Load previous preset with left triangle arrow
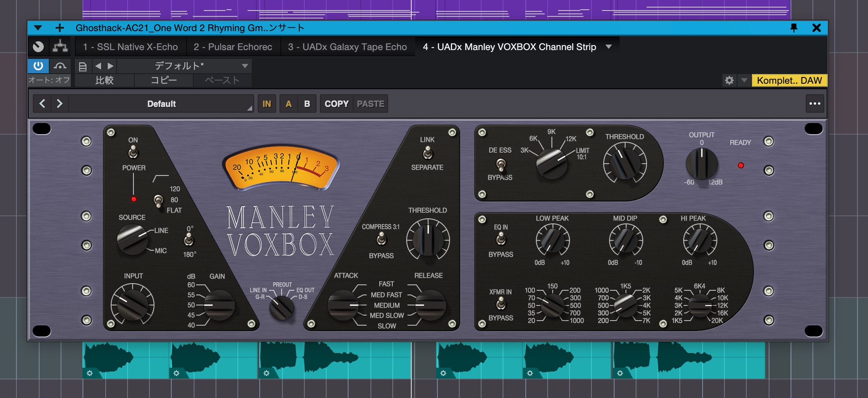868x398 pixels. click(x=98, y=66)
